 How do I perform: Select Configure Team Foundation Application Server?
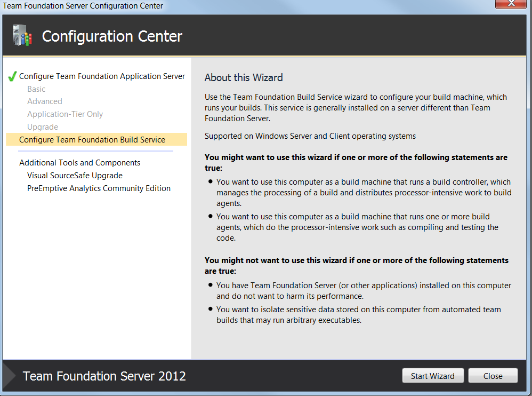(102, 76)
